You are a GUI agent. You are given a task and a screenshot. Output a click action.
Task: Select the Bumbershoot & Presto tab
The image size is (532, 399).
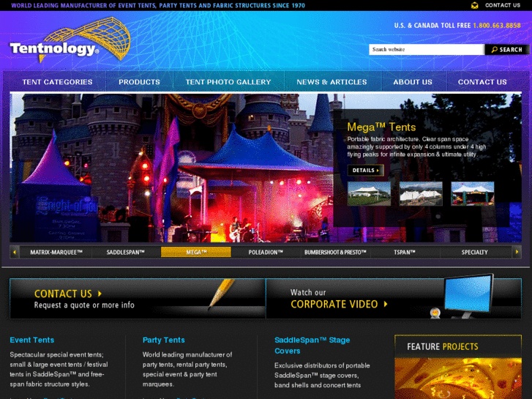pos(335,253)
